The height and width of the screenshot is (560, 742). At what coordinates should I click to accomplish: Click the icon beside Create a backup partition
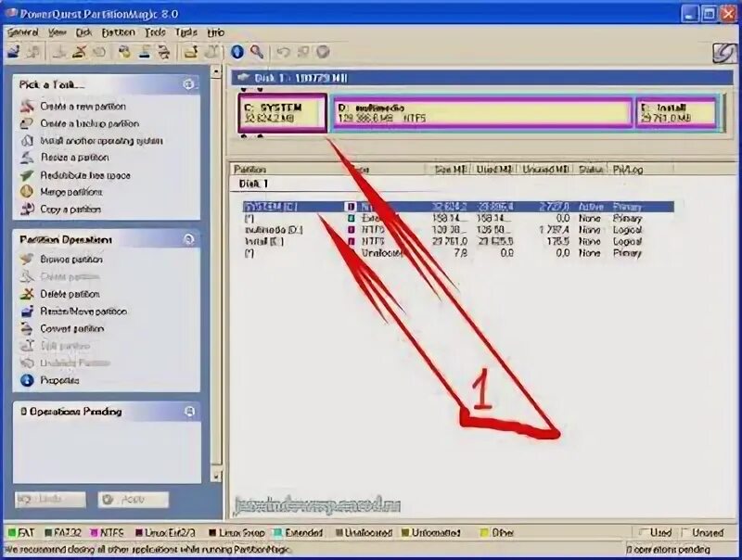pos(27,123)
